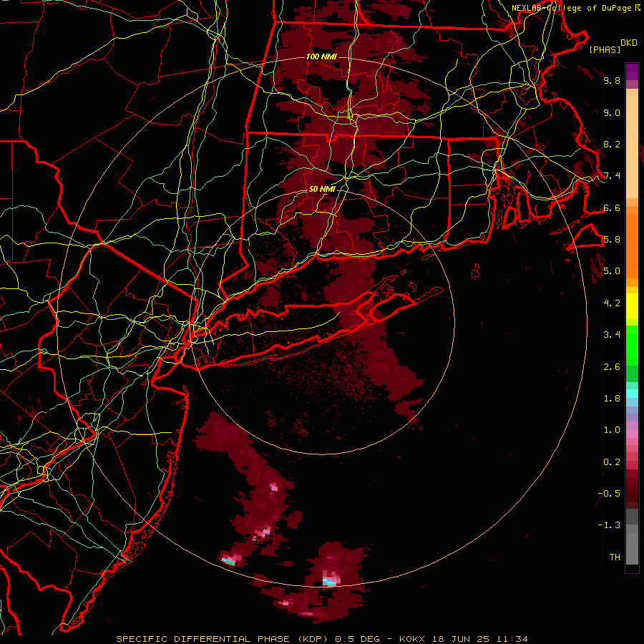Image resolution: width=644 pixels, height=644 pixels.
Task: Click the "50 NMI" range ring label
Action: click(x=322, y=190)
